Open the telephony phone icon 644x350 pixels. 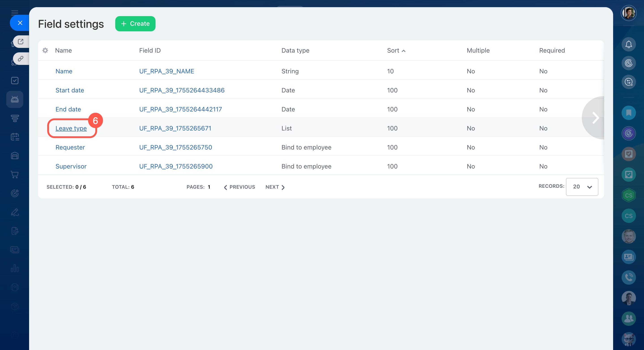click(x=629, y=277)
